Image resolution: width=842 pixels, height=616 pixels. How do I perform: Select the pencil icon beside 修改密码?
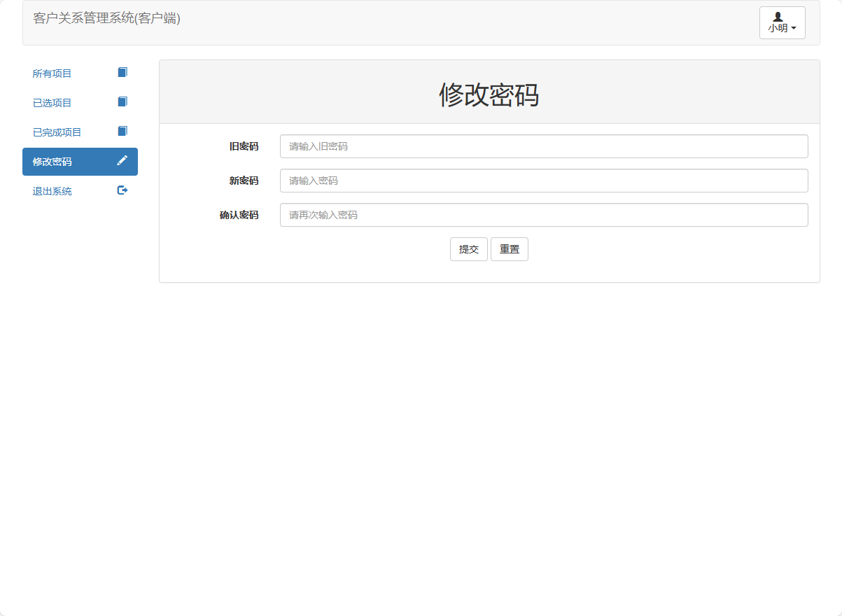[122, 160]
